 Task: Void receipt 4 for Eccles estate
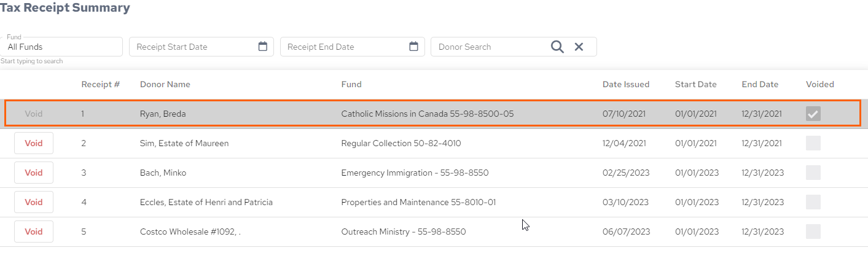(x=34, y=202)
